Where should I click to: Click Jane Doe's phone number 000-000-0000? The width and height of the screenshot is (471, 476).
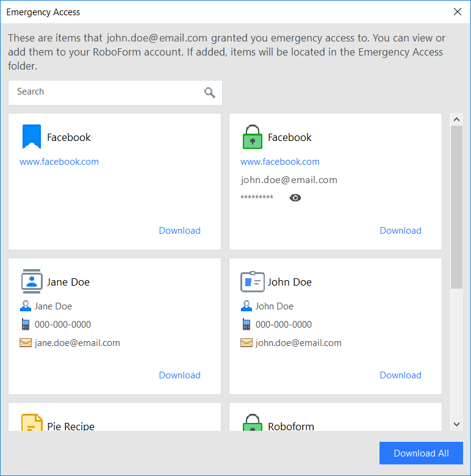click(x=63, y=325)
